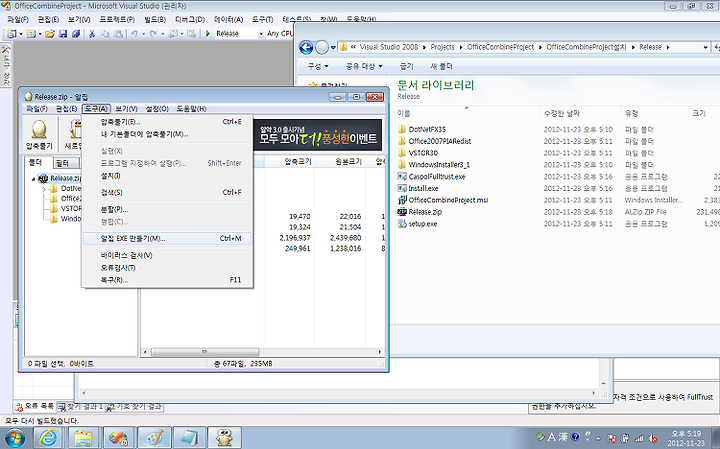Select 내 기본폴더에 압축풀기(M)... menu entry
Screen dimensions: 720x449
168,134
